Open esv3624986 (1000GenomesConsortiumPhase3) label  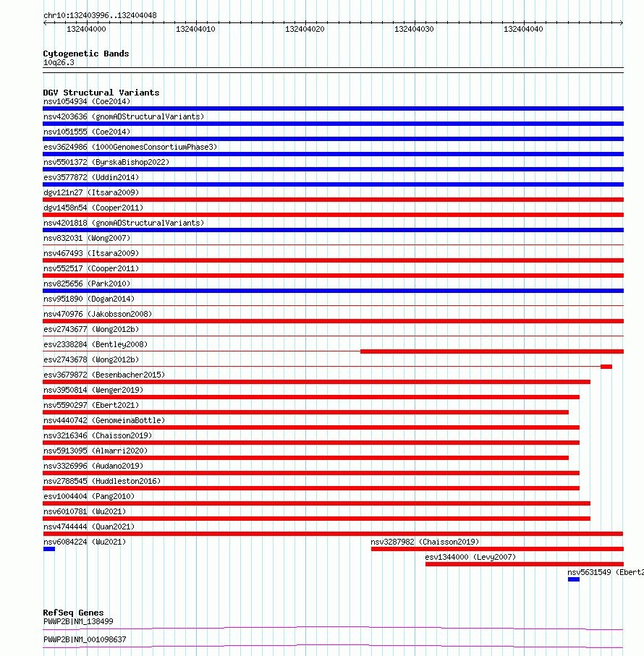(130, 147)
